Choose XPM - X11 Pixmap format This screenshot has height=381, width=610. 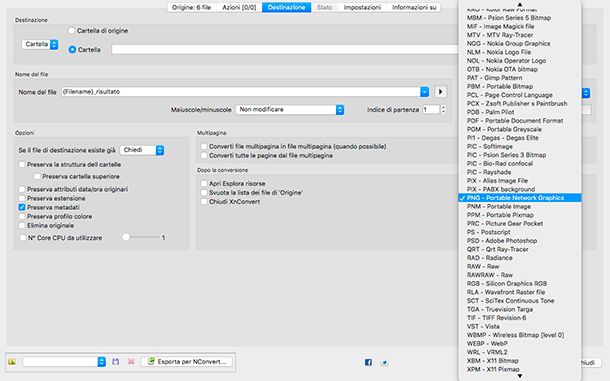(520, 369)
